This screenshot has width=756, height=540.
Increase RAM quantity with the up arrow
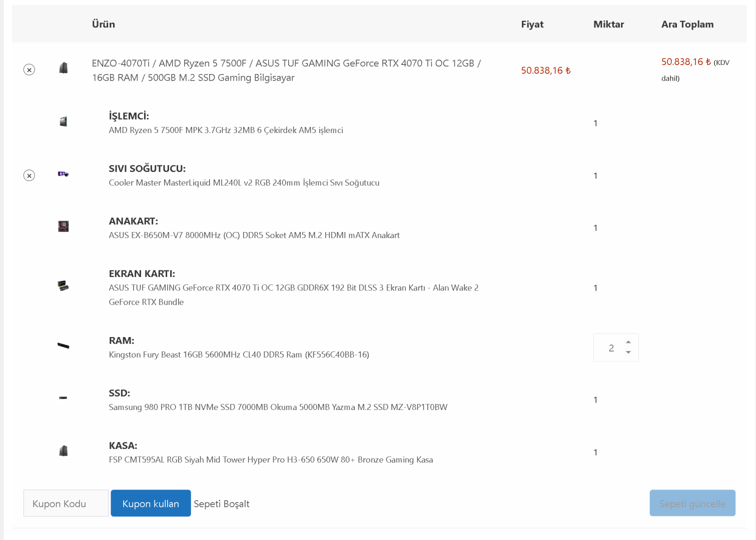(x=628, y=342)
